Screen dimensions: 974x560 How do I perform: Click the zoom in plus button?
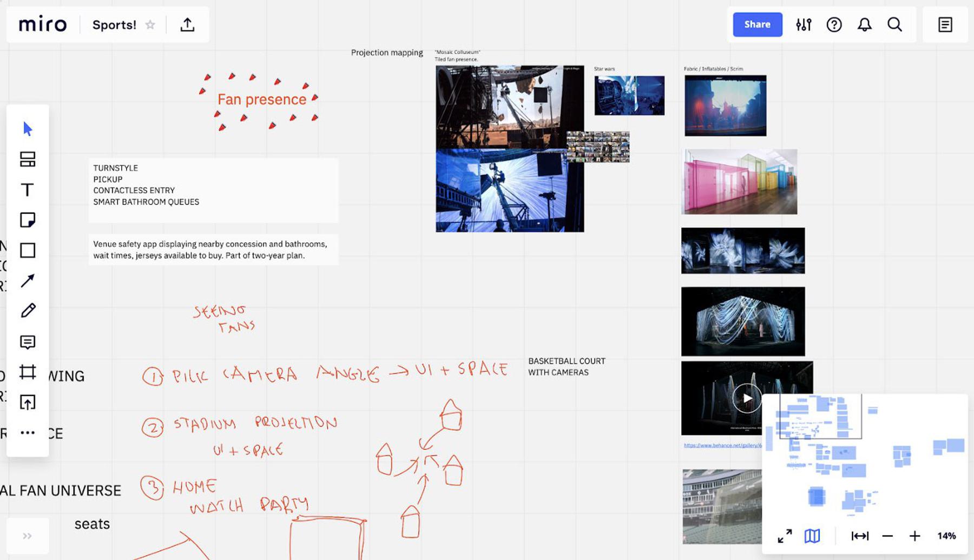[914, 536]
